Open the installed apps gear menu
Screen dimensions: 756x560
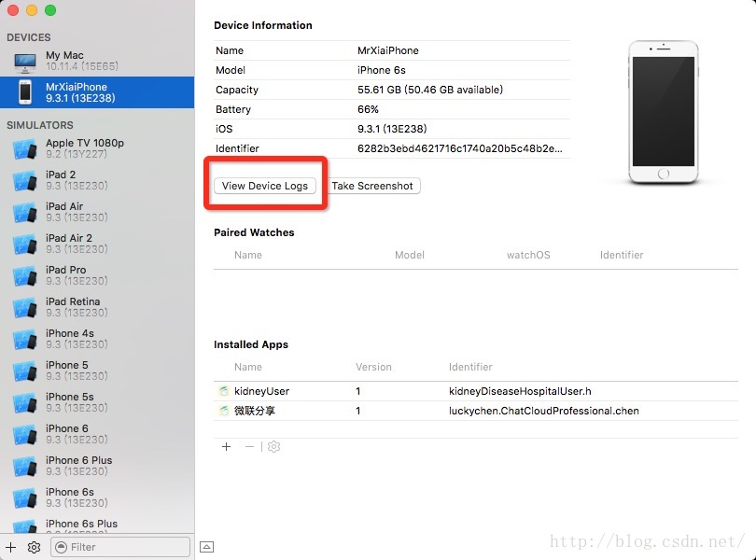(x=273, y=447)
